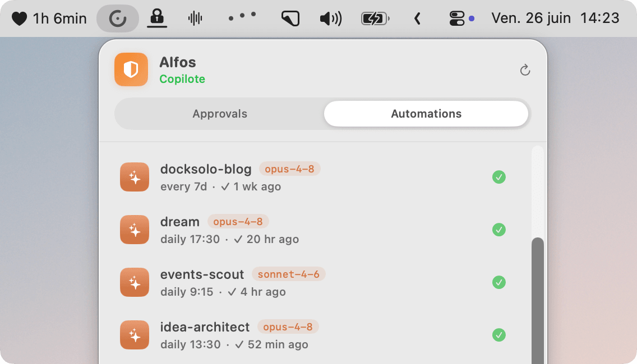This screenshot has width=637, height=364.
Task: Click opus-4-8 badge next to docksolo-blog
Action: [x=290, y=169]
